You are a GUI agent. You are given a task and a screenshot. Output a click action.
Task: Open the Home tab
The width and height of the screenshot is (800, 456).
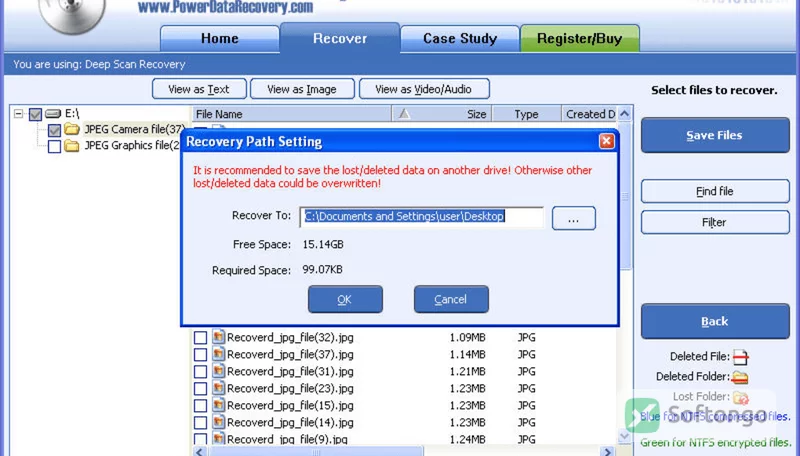coord(219,38)
